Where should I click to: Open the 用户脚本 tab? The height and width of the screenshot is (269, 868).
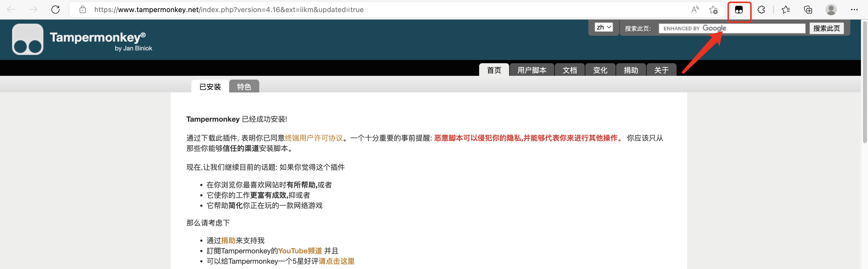pyautogui.click(x=532, y=70)
